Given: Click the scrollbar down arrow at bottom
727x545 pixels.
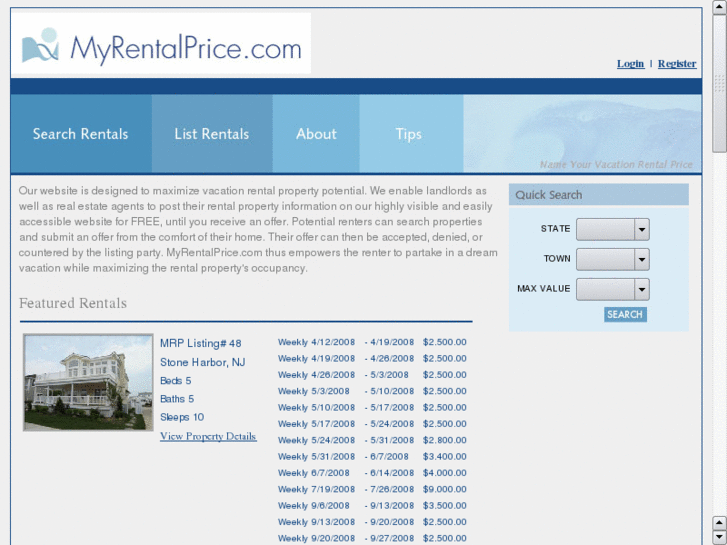Looking at the screenshot, I should point(720,537).
